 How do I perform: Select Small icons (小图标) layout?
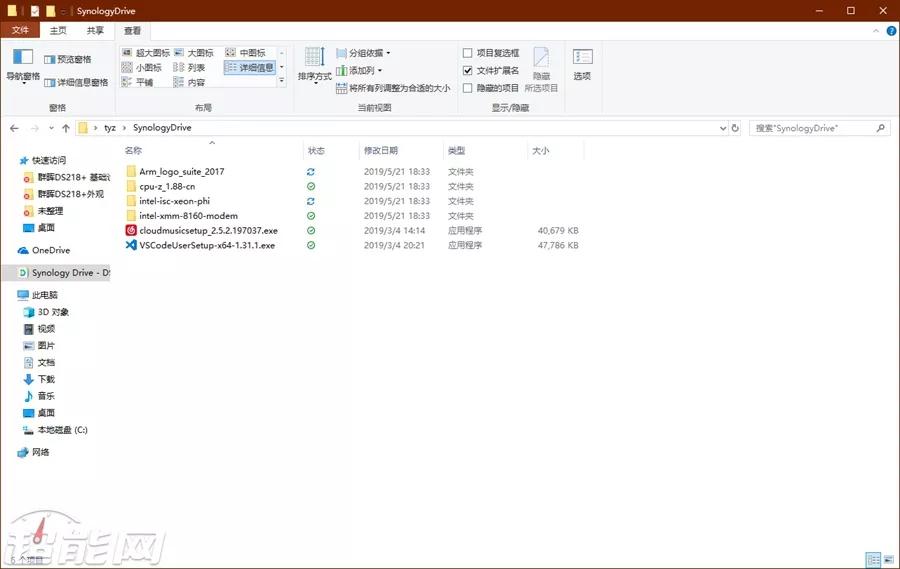pos(142,68)
